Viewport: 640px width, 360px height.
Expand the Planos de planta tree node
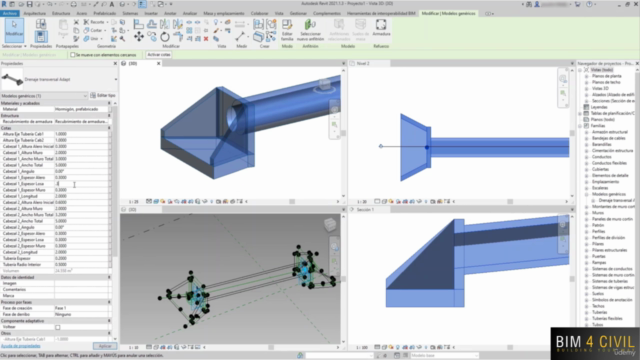coord(587,76)
